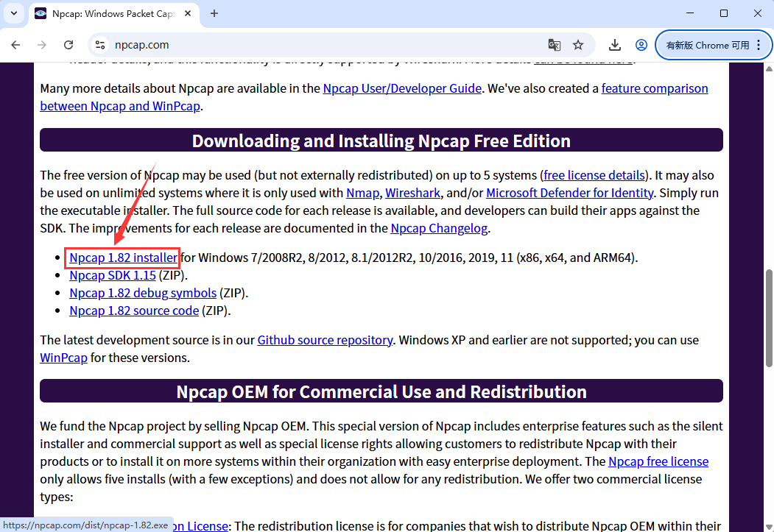Download the Npcap 1.82 installer
The image size is (774, 532).
point(124,258)
